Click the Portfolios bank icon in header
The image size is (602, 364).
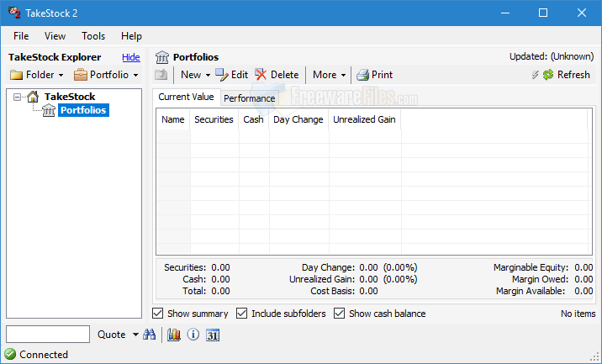coord(162,58)
